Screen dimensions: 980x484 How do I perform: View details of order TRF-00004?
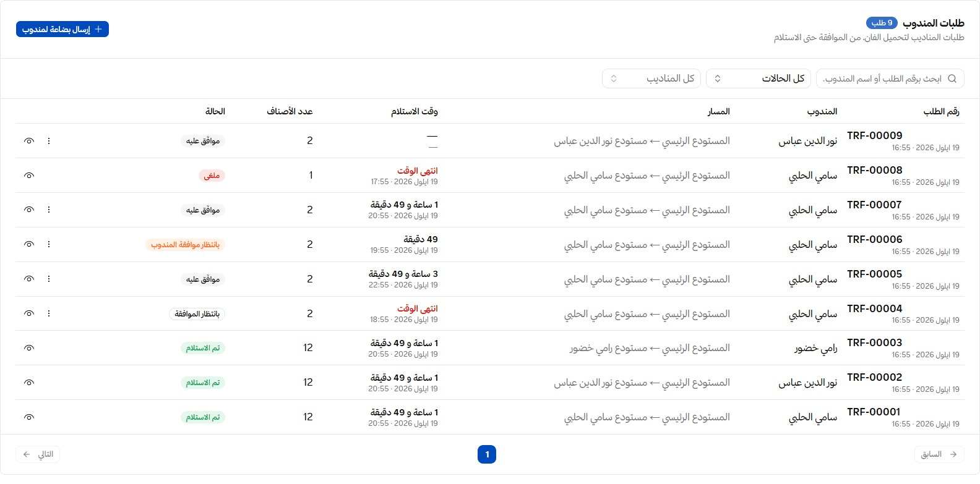(x=29, y=313)
